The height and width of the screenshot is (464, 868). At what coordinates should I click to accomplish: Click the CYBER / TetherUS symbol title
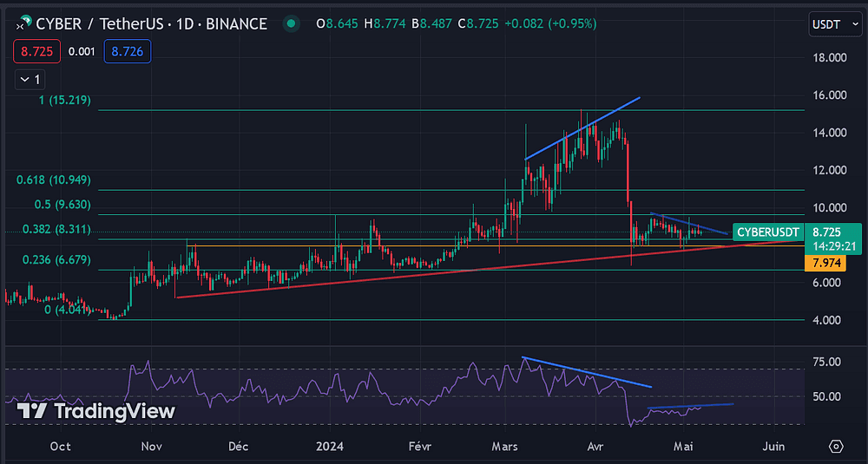[151, 23]
